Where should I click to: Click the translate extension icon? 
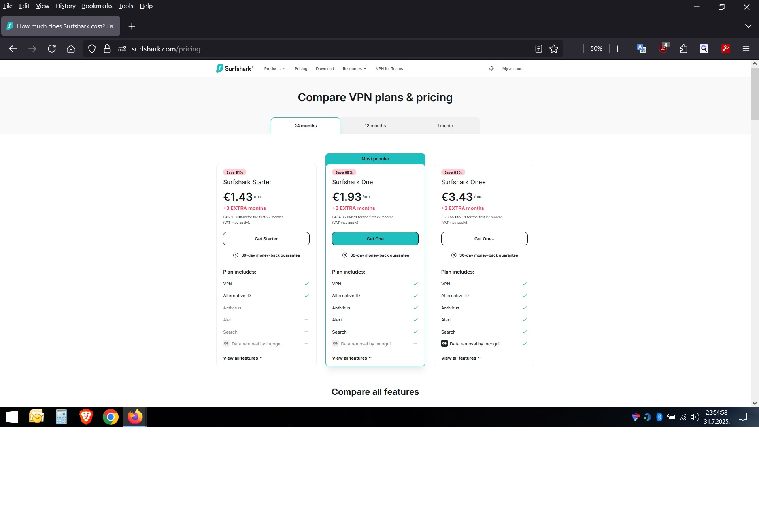tap(641, 49)
